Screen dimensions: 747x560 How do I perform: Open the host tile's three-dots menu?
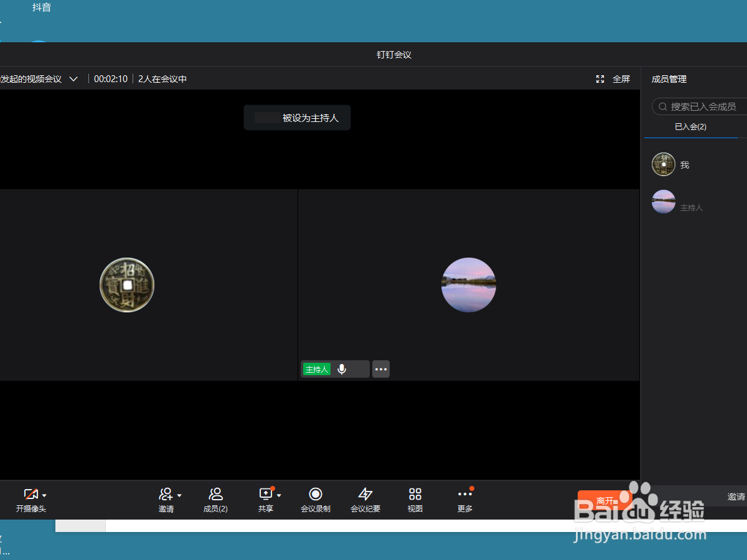tap(381, 369)
